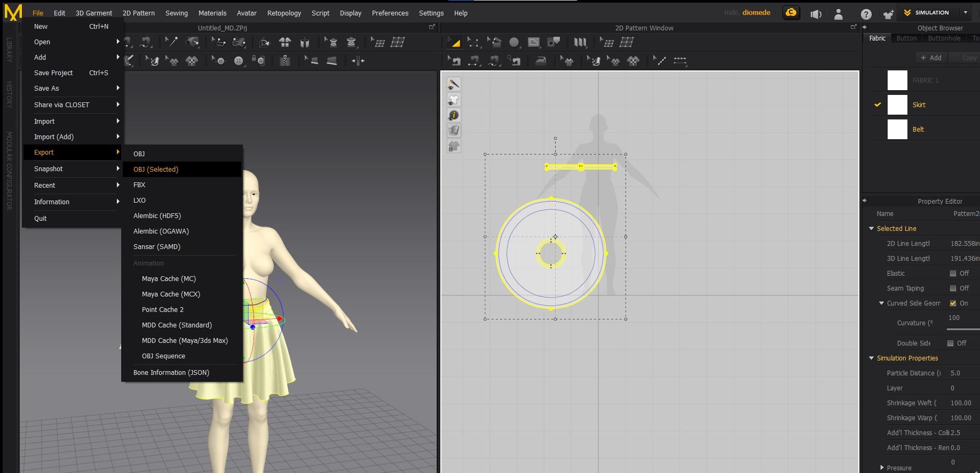This screenshot has height=473, width=980.
Task: Collapse the Selected Line section
Action: point(872,229)
